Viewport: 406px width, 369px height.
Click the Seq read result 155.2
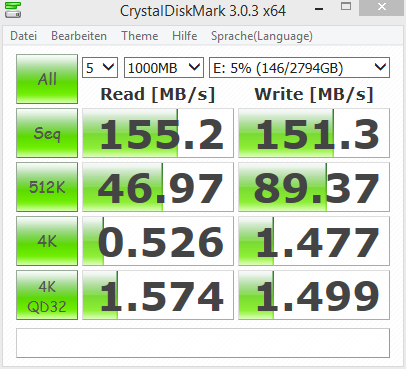pyautogui.click(x=158, y=133)
